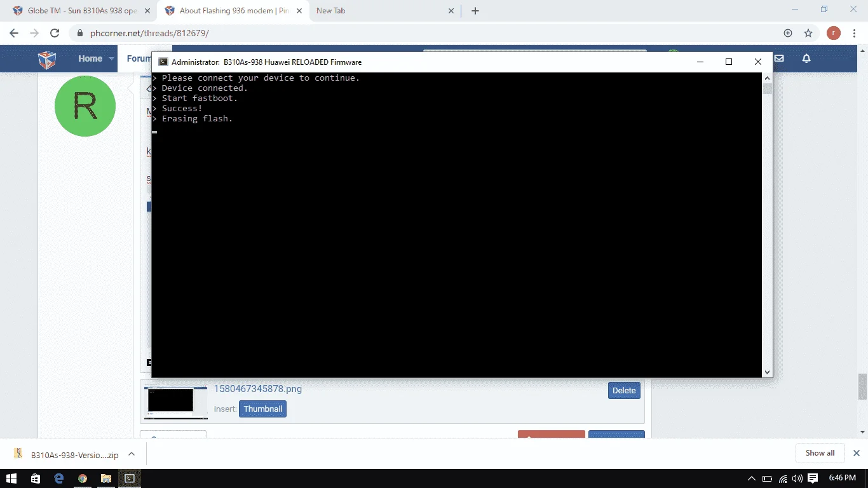Open a new browser tab with plus button

pos(475,11)
